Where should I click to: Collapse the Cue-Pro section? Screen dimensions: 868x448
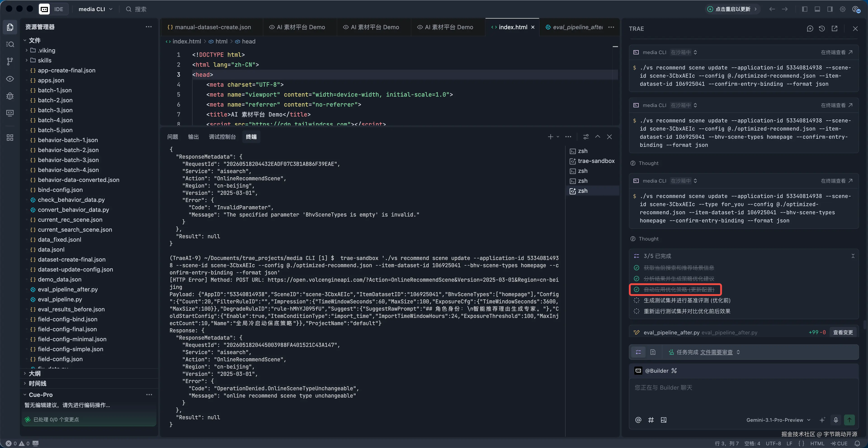(40, 395)
